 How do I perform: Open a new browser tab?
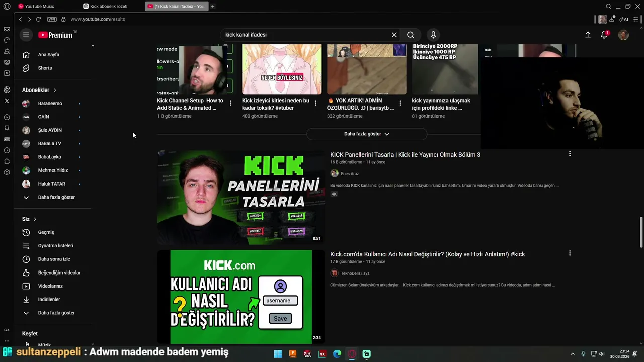213,6
